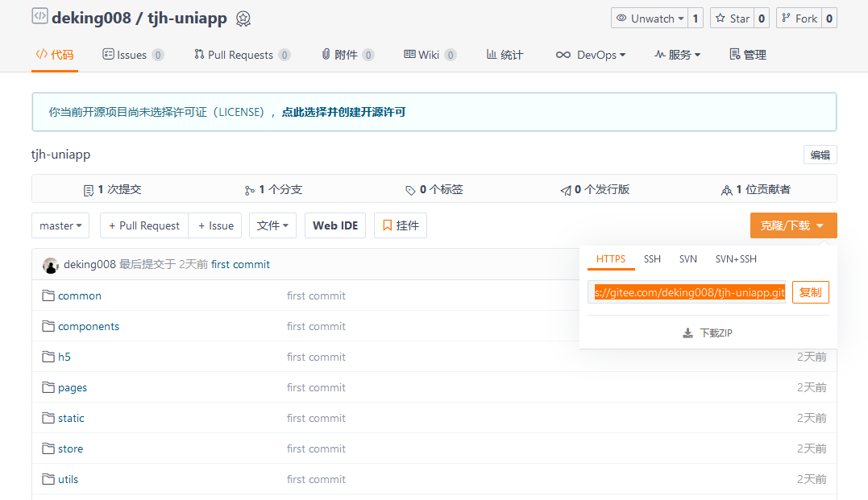Click the watcher count 1 beside Unwatch

coord(696,19)
